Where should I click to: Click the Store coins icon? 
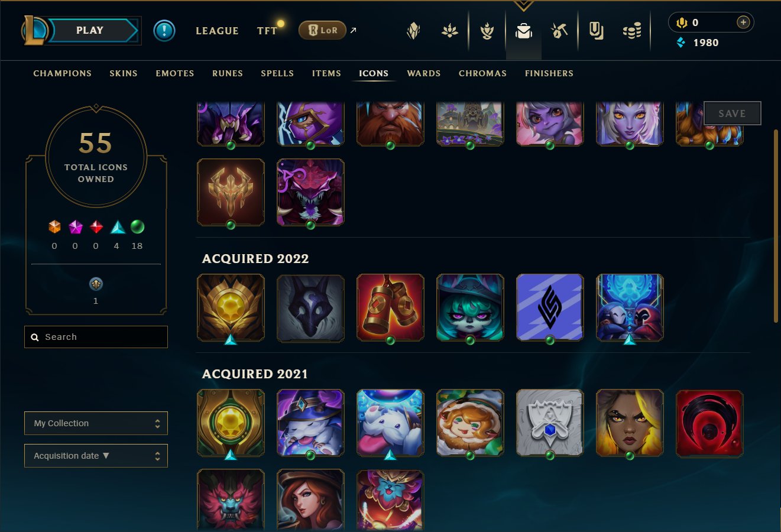[x=632, y=31]
